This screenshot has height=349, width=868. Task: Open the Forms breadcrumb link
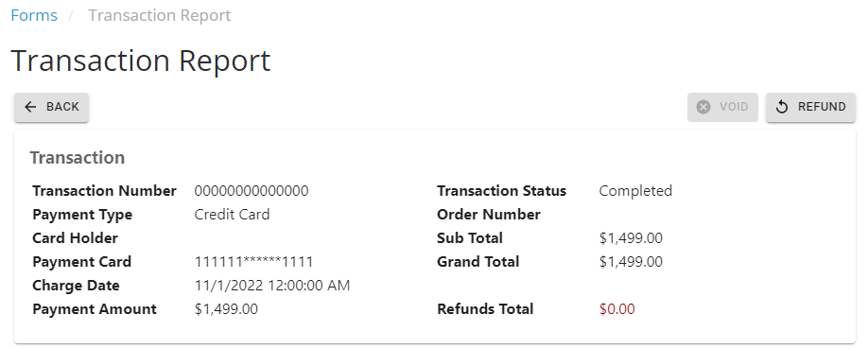pyautogui.click(x=34, y=15)
